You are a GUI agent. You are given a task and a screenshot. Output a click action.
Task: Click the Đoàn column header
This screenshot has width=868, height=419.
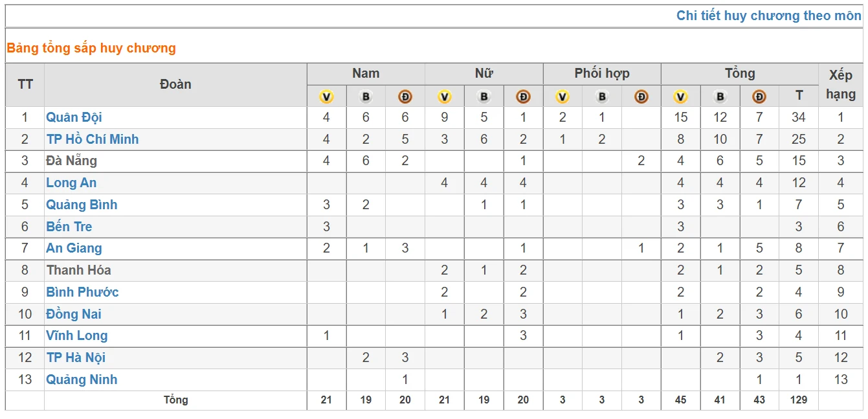pyautogui.click(x=175, y=85)
